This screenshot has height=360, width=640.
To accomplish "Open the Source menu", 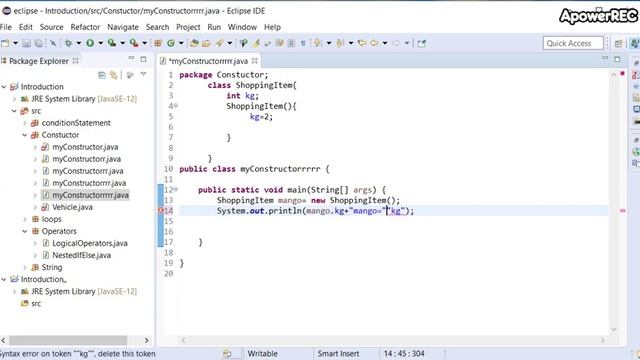I will tap(51, 27).
